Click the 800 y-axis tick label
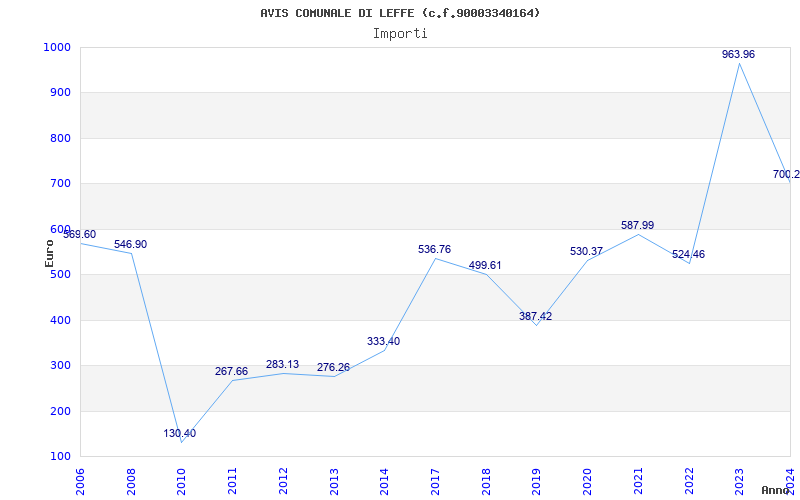This screenshot has width=800, height=500. point(60,138)
